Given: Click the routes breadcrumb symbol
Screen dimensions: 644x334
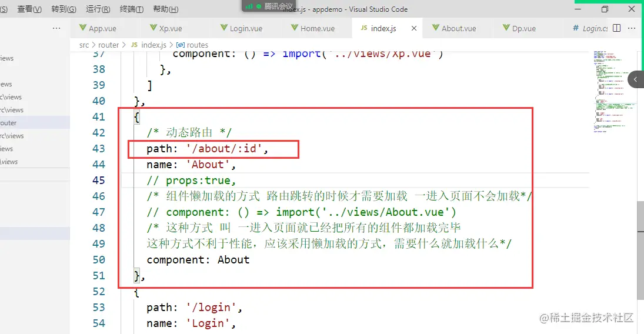Looking at the screenshot, I should pos(192,45).
